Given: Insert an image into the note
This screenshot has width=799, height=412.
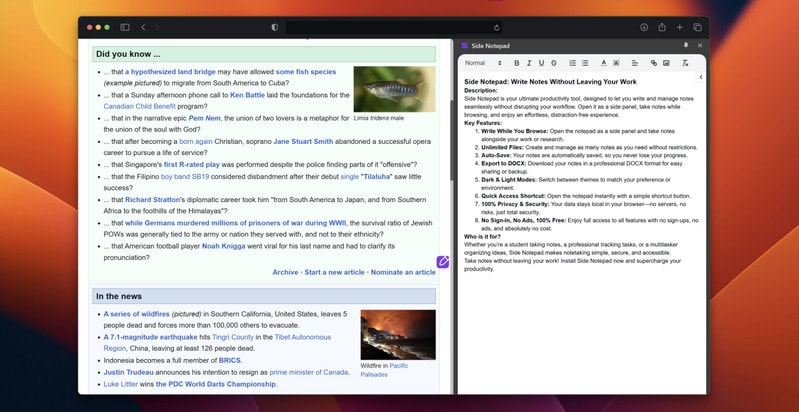Looking at the screenshot, I should point(666,63).
